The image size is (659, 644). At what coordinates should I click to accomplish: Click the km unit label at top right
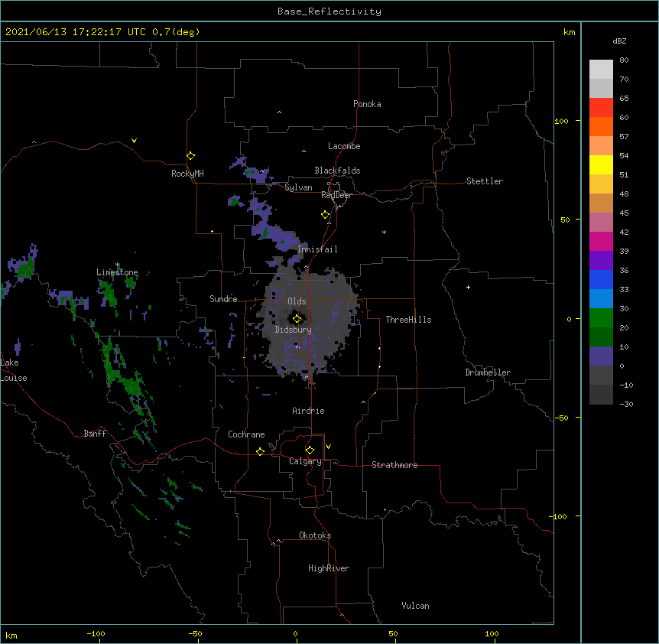[x=570, y=32]
